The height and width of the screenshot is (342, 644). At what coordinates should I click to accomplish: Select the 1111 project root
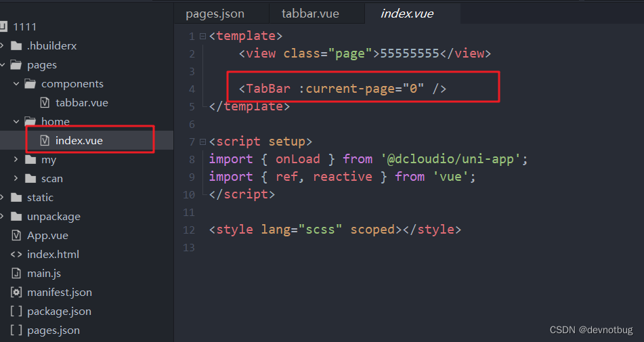[24, 26]
